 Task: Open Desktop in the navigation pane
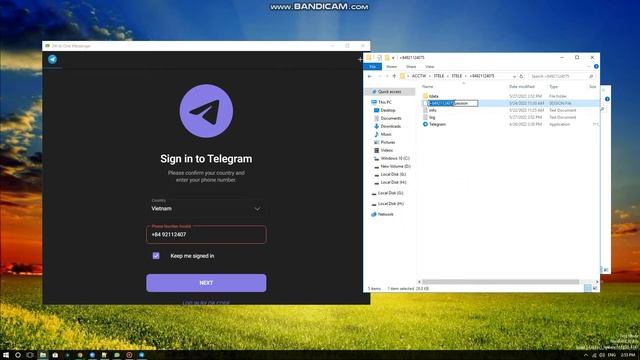[388, 110]
